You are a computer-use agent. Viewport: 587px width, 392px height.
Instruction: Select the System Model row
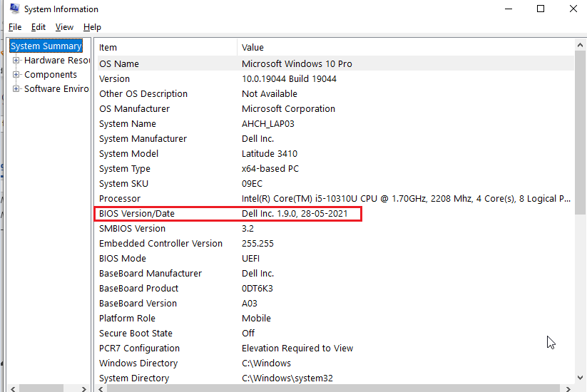point(335,154)
